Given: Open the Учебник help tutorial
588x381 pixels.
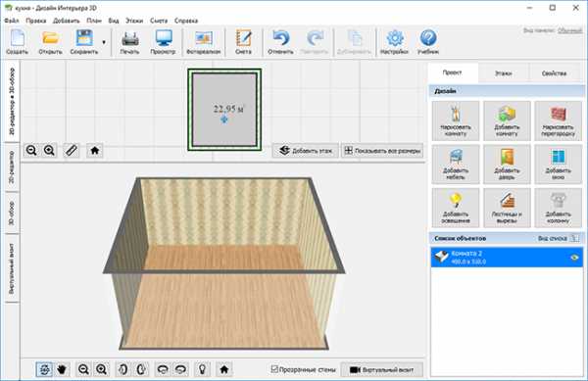Looking at the screenshot, I should click(428, 41).
